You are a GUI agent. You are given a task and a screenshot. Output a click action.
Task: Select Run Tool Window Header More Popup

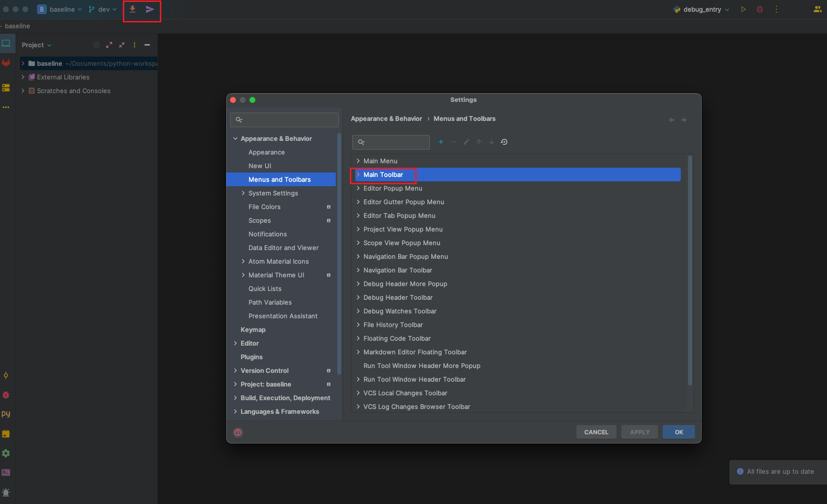518,366
